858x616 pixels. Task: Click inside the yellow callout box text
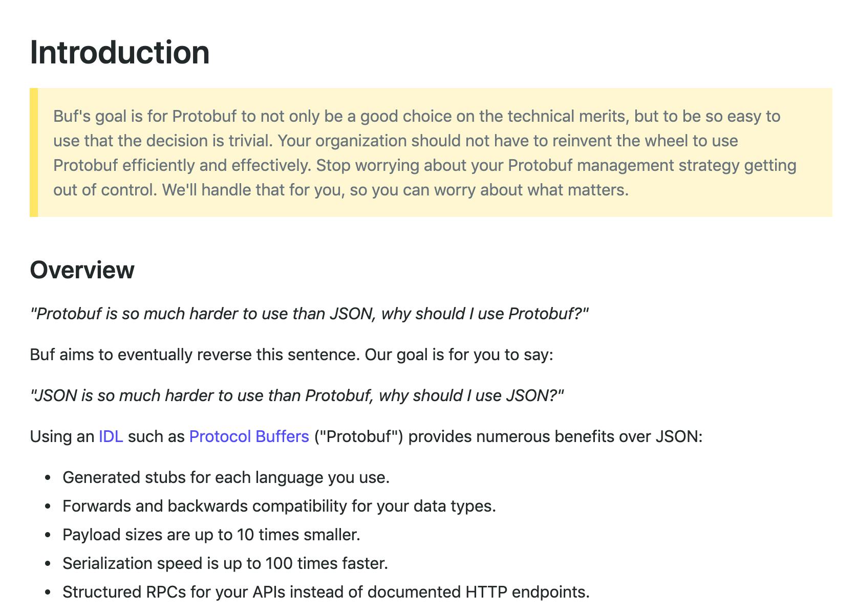(425, 153)
